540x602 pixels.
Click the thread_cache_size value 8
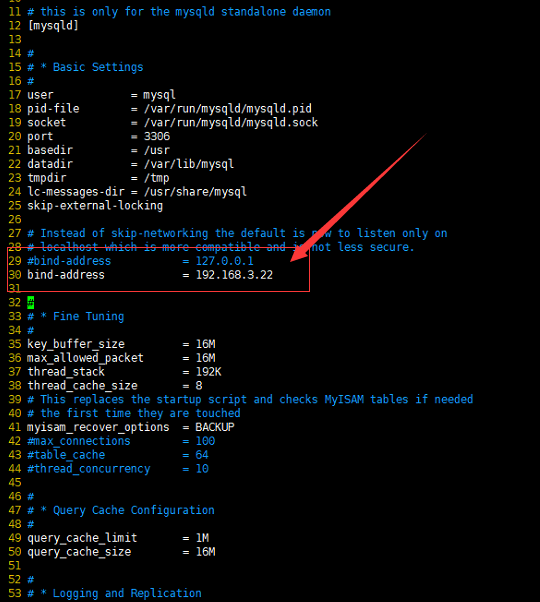(199, 385)
